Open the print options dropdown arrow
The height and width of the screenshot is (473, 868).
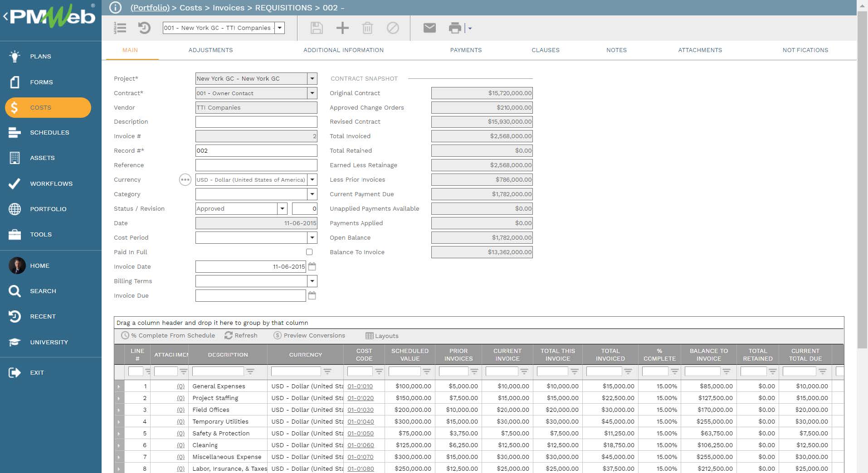pos(470,28)
